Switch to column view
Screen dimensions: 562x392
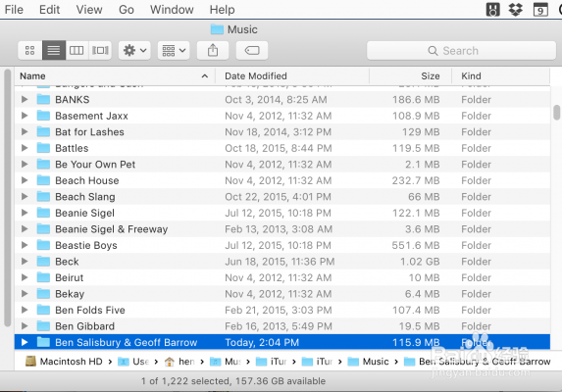77,51
